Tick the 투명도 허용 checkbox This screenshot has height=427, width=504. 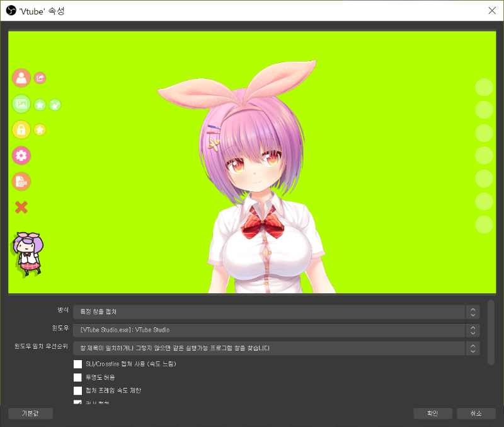77,377
